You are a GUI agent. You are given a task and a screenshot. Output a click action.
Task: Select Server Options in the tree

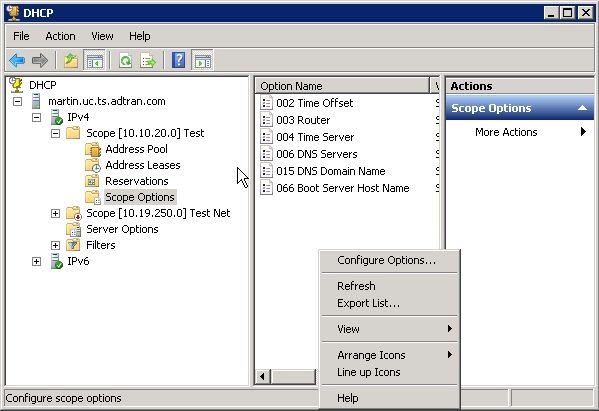click(122, 230)
